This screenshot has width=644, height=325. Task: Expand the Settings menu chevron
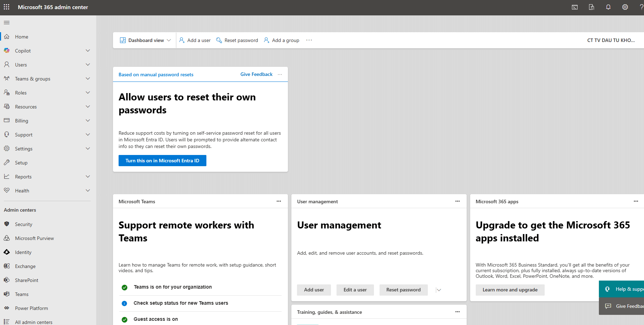(88, 149)
